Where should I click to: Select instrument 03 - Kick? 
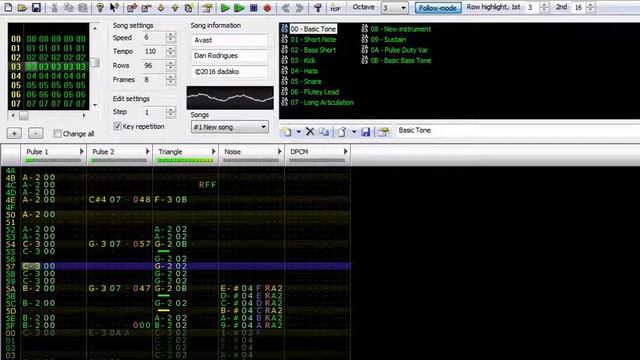point(303,60)
